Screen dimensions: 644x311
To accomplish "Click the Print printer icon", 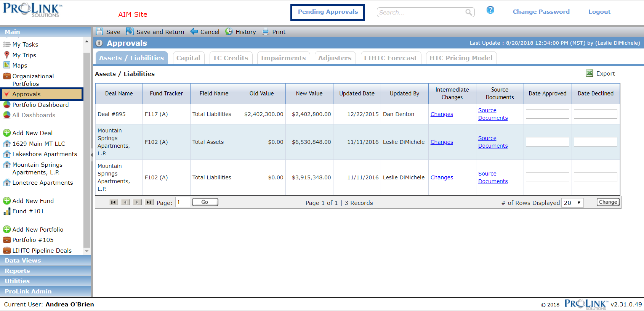I will 266,32.
